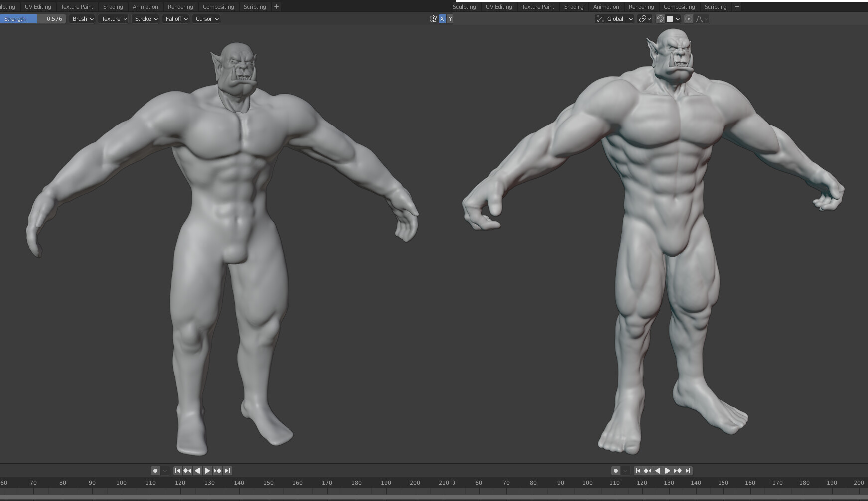This screenshot has height=501, width=868.
Task: Switch to Animation tab in left window
Action: (x=145, y=7)
